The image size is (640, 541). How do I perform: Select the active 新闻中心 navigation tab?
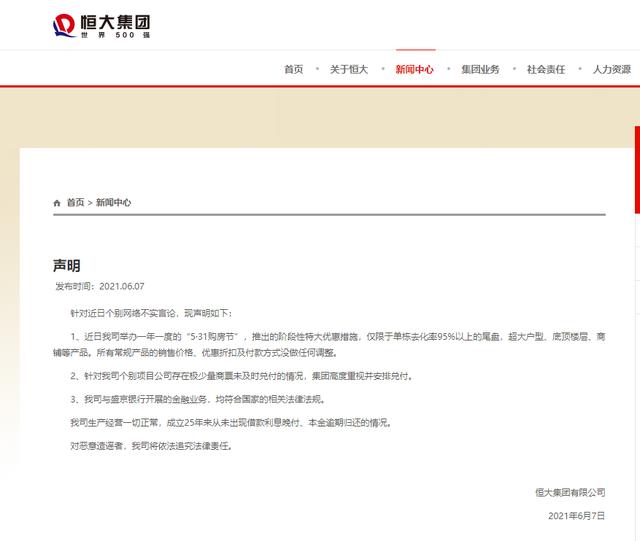414,70
